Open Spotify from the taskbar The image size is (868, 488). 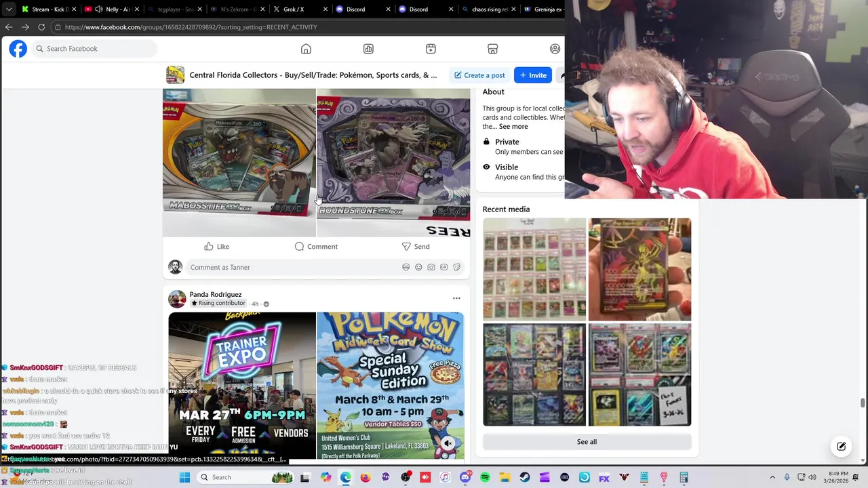click(485, 477)
